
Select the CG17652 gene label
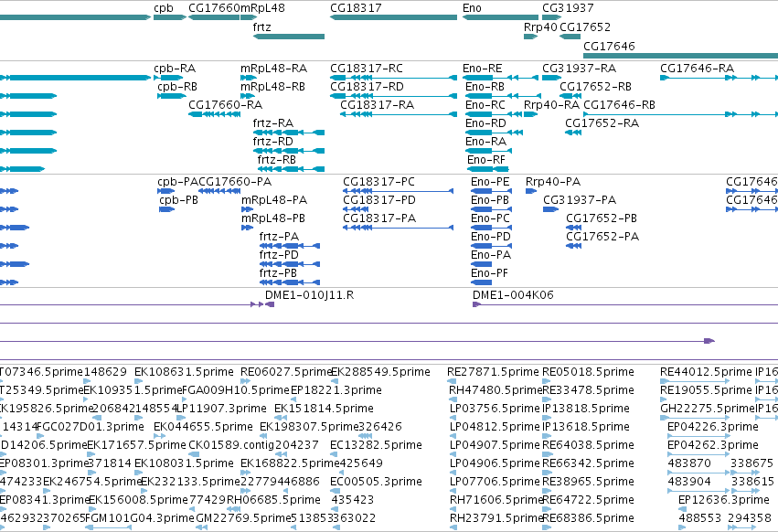[585, 27]
